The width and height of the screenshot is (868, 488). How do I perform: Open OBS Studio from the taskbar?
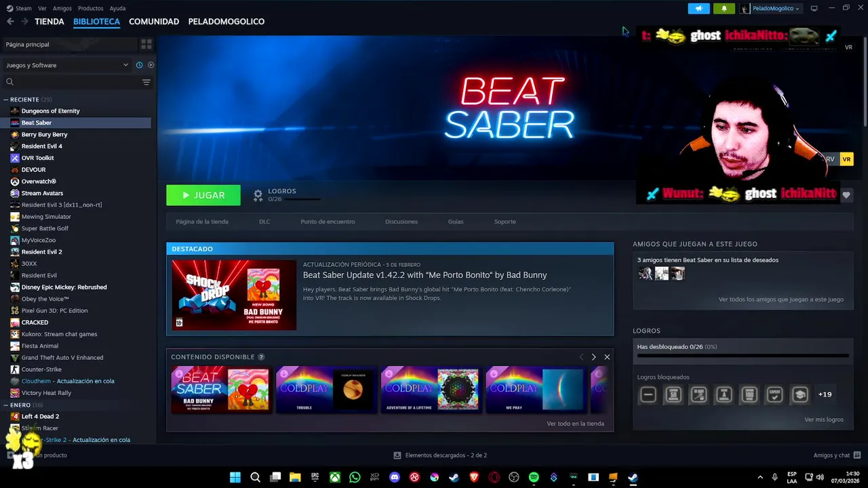coord(514,477)
